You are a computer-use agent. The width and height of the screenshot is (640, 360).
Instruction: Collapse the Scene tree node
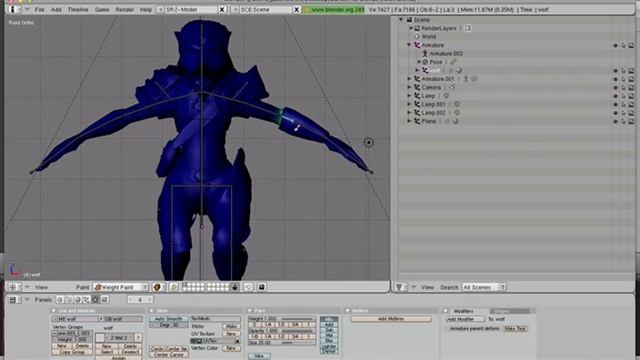401,20
